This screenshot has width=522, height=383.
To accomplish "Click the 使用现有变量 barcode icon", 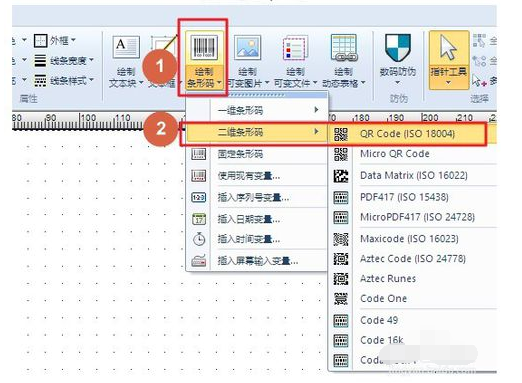I will tap(199, 176).
